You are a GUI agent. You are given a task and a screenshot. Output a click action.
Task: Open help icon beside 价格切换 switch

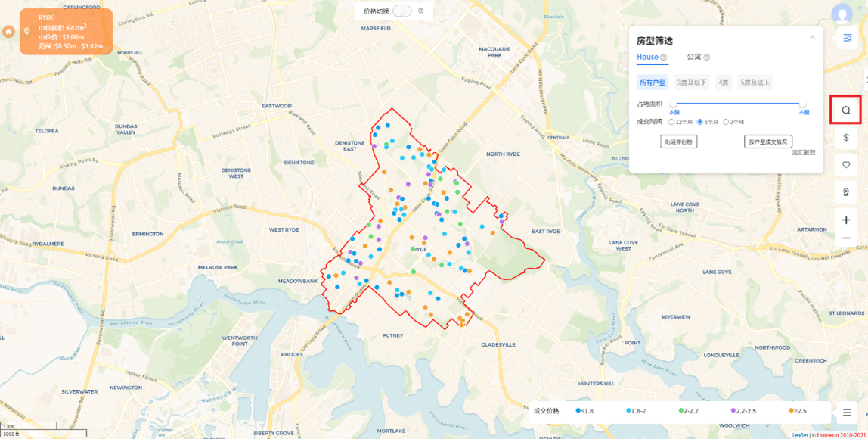tap(420, 11)
